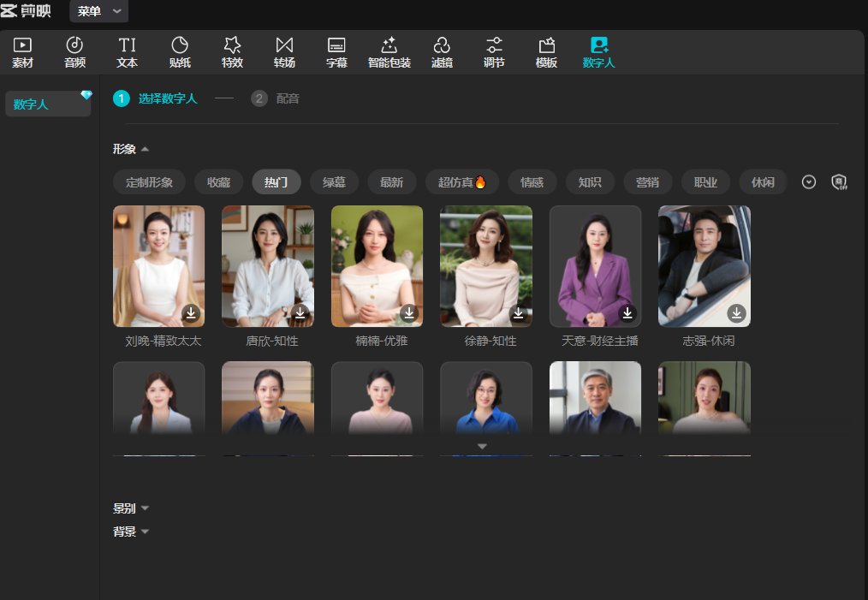The width and height of the screenshot is (868, 600).
Task: Open the 特效 effects panel
Action: [232, 52]
